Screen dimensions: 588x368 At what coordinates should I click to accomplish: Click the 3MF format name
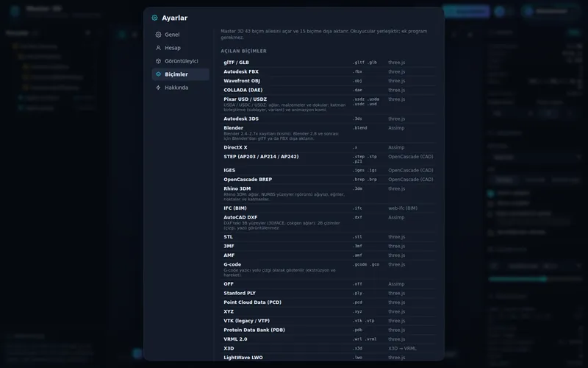coord(229,246)
